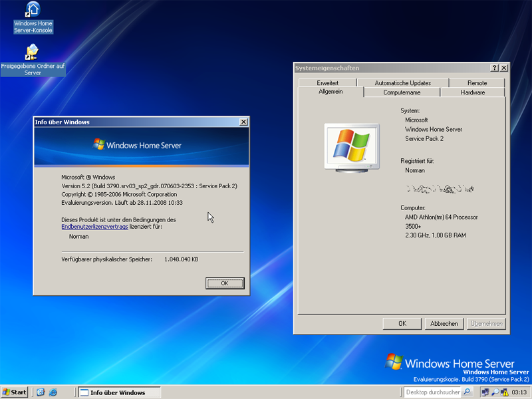Open the Hardware tab

473,92
